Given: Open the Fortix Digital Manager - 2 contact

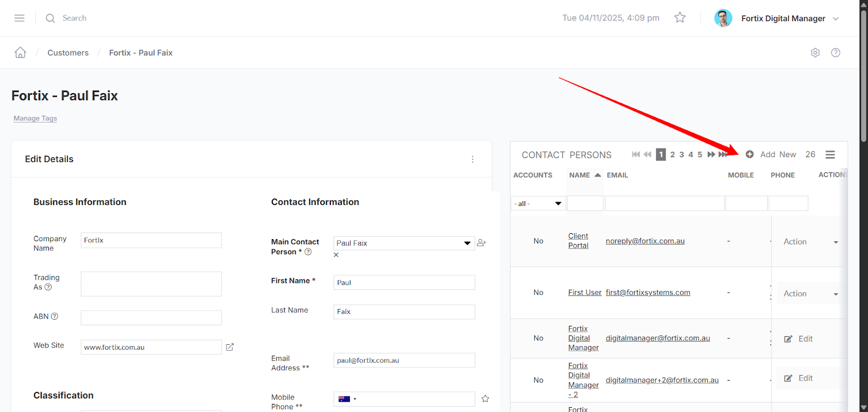Looking at the screenshot, I should [584, 380].
